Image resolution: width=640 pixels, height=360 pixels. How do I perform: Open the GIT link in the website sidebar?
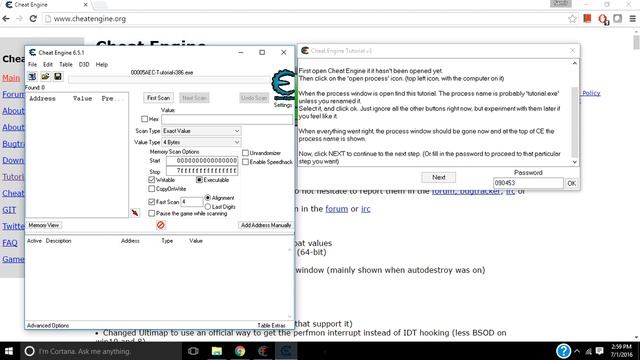coord(9,210)
